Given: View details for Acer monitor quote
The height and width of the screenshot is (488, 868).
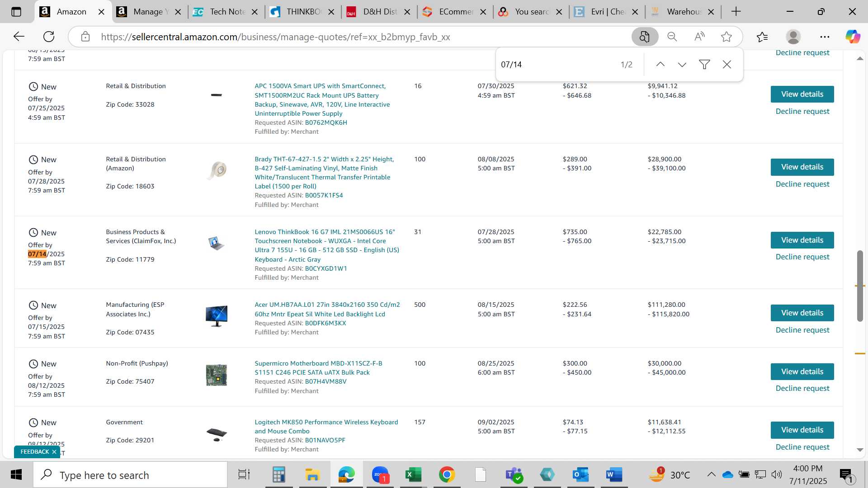Looking at the screenshot, I should coord(802,313).
